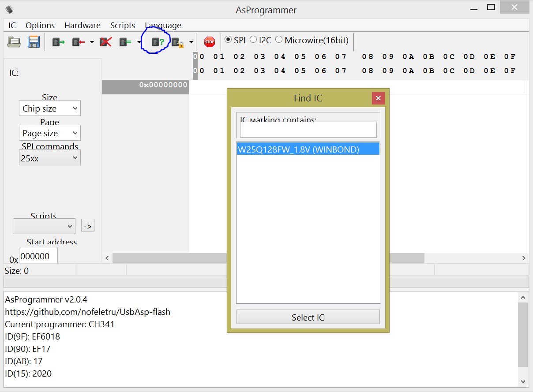Image resolution: width=533 pixels, height=392 pixels.
Task: Click the log panel vertical scrollbar thumb
Action: (523, 335)
